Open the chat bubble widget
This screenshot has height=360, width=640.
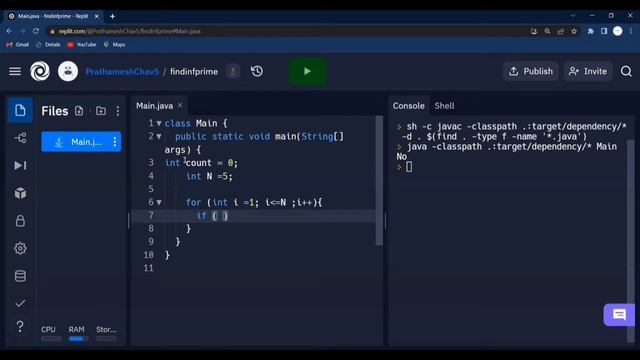coord(619,315)
